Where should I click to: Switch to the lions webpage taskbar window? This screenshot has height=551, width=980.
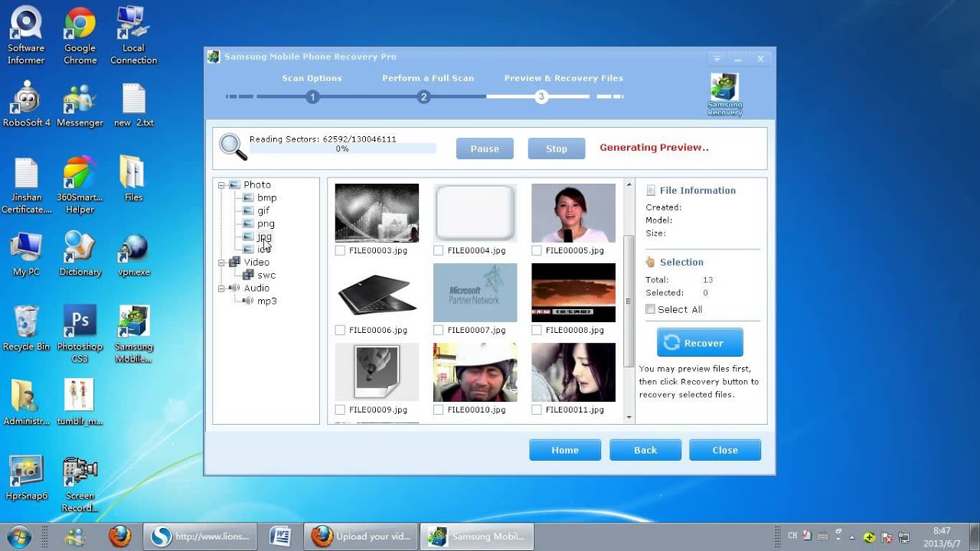[201, 536]
